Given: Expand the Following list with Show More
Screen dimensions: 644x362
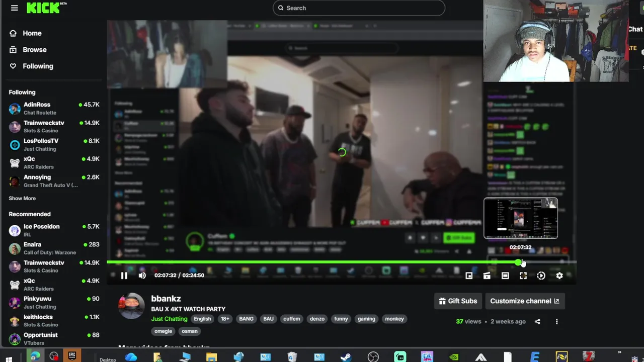Looking at the screenshot, I should (x=22, y=199).
